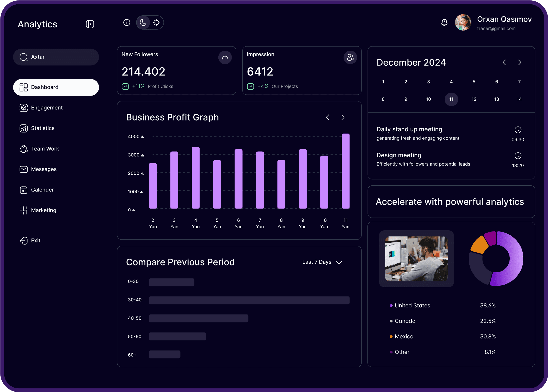
Task: Show previous Business Profit Graph period
Action: click(328, 117)
